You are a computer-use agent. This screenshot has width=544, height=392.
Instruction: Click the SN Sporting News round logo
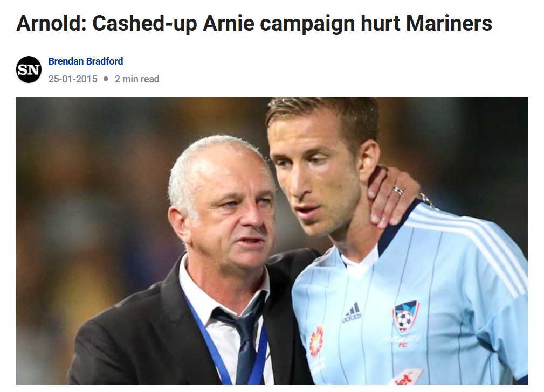click(29, 69)
